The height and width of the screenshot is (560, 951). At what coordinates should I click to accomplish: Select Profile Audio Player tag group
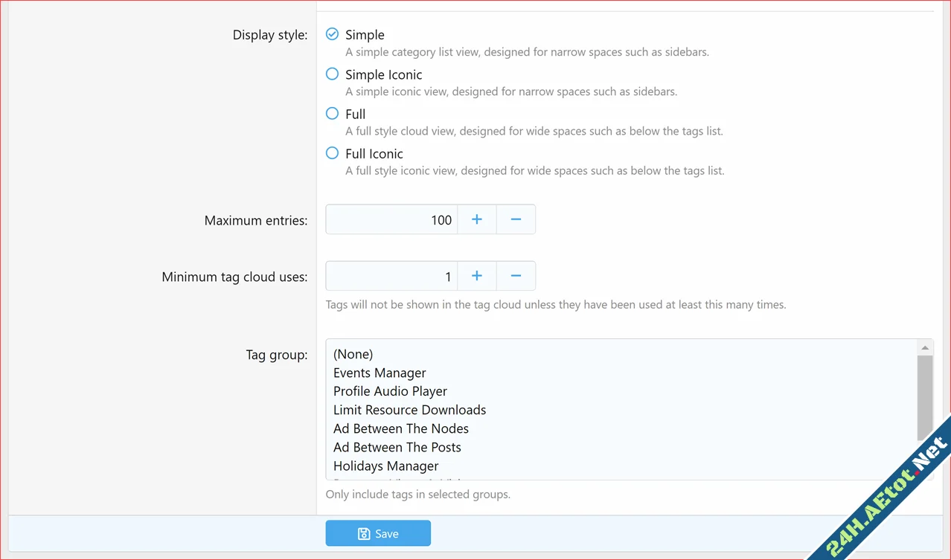[390, 391]
